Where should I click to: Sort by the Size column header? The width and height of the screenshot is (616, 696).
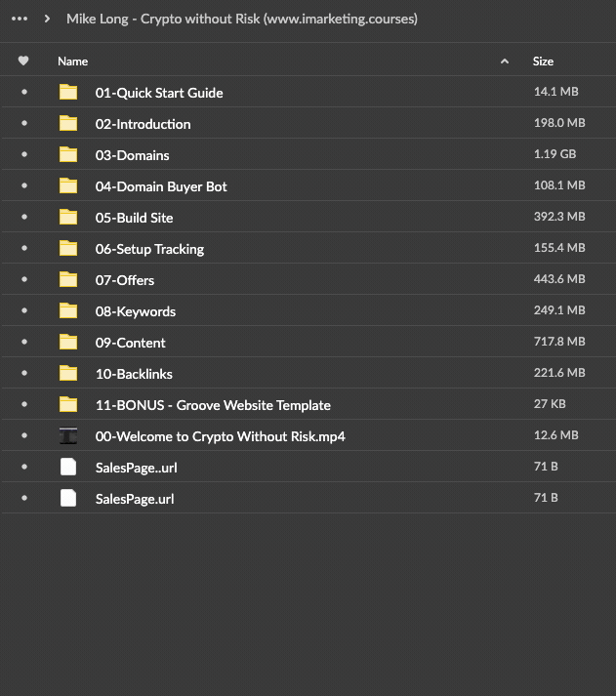[543, 61]
